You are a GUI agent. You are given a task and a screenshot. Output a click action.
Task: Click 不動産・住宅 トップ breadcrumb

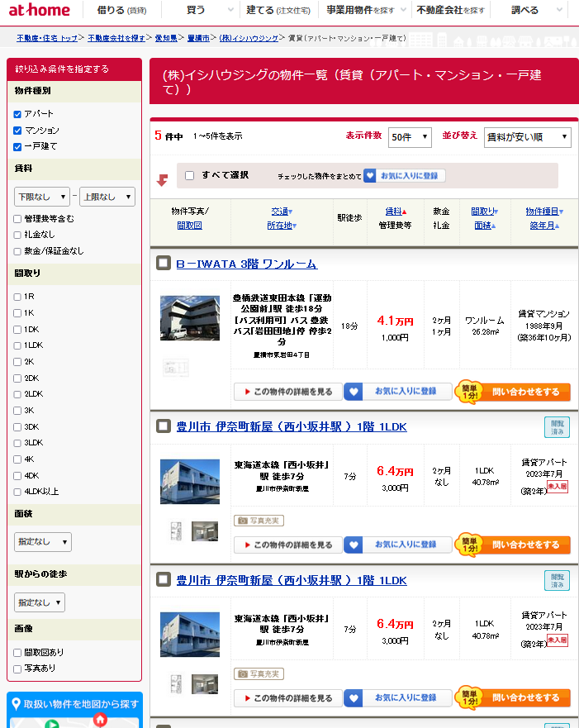pos(47,38)
